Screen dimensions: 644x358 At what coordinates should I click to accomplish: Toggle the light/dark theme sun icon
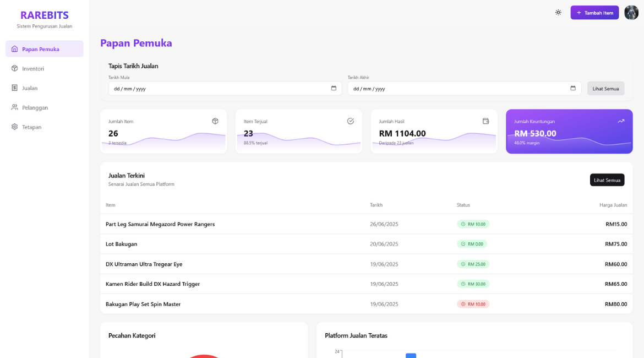point(558,13)
